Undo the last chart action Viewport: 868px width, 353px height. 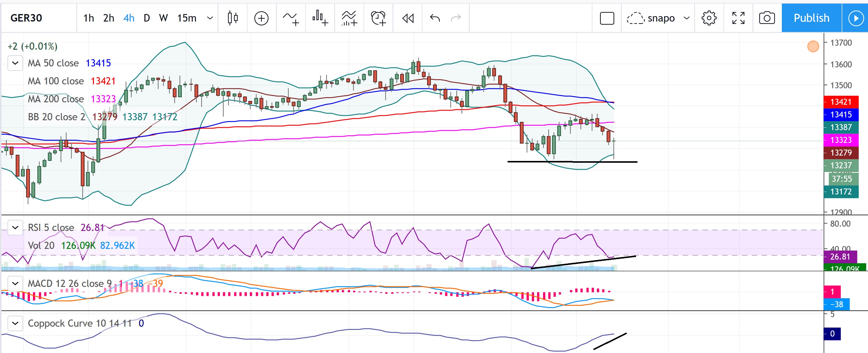(435, 18)
